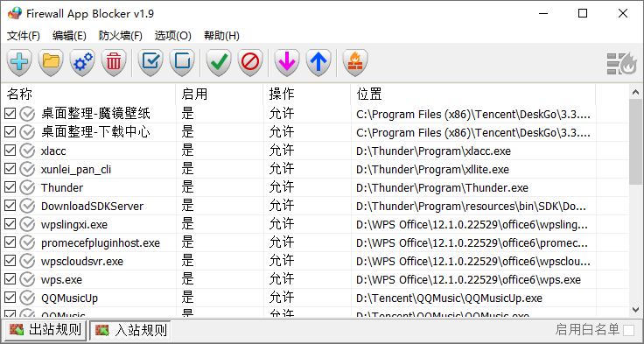Sort by the 名称 column header

click(x=88, y=95)
